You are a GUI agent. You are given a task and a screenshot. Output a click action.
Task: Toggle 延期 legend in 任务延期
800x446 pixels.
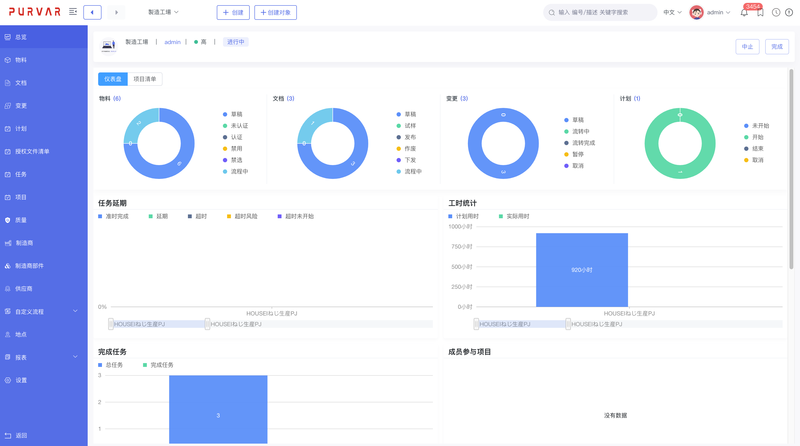coord(158,216)
